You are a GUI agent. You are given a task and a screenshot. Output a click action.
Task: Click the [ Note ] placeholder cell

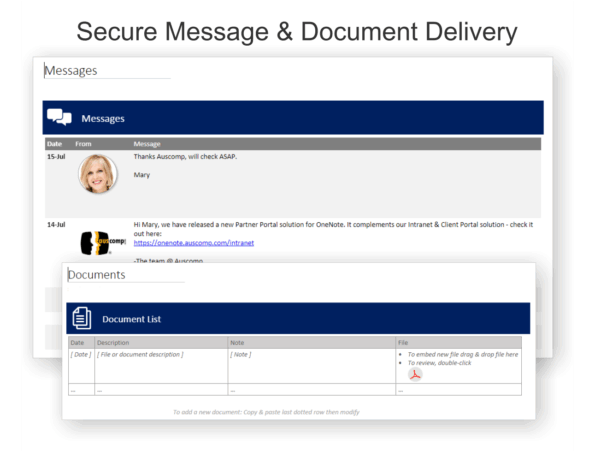tap(241, 354)
